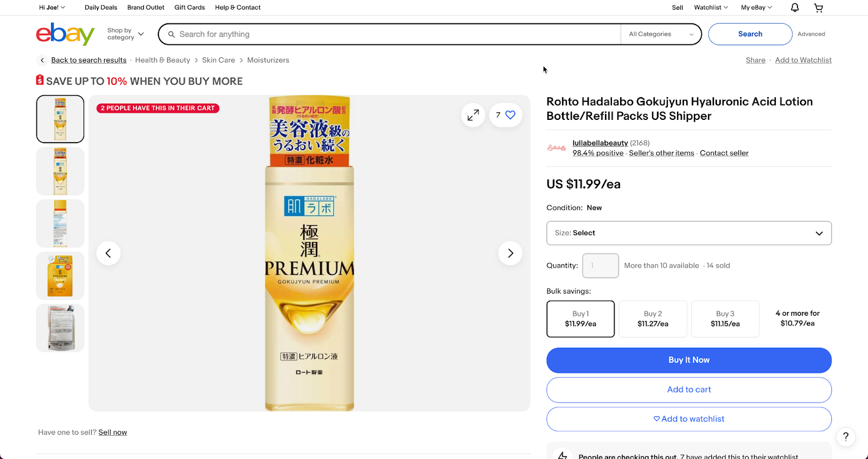Viewport: 868px width, 459px height.
Task: Open Advanced search link
Action: pyautogui.click(x=811, y=34)
